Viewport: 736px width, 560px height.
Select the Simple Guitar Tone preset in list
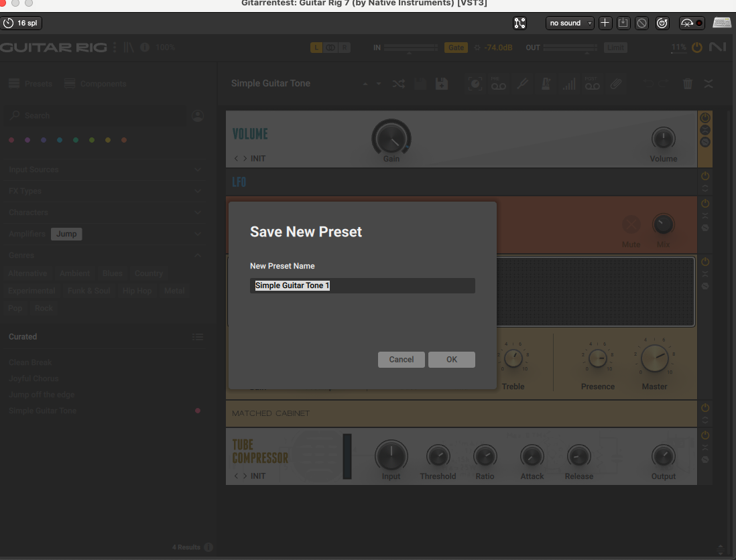pos(105,411)
